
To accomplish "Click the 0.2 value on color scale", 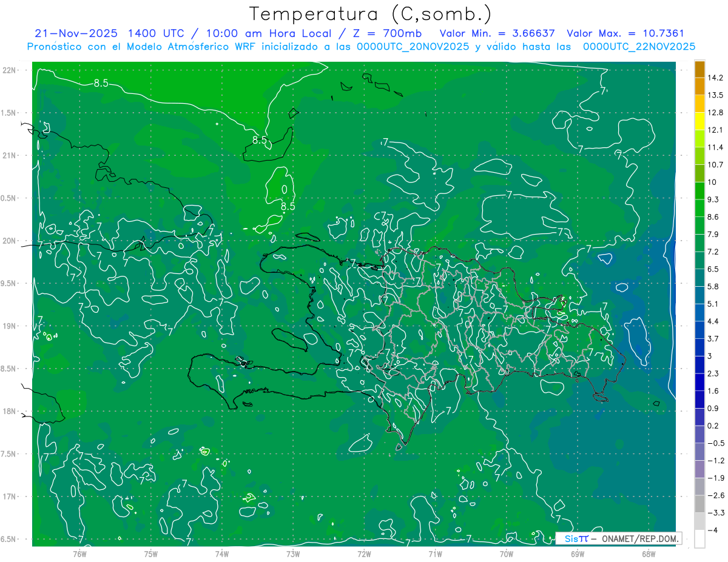I will (713, 426).
